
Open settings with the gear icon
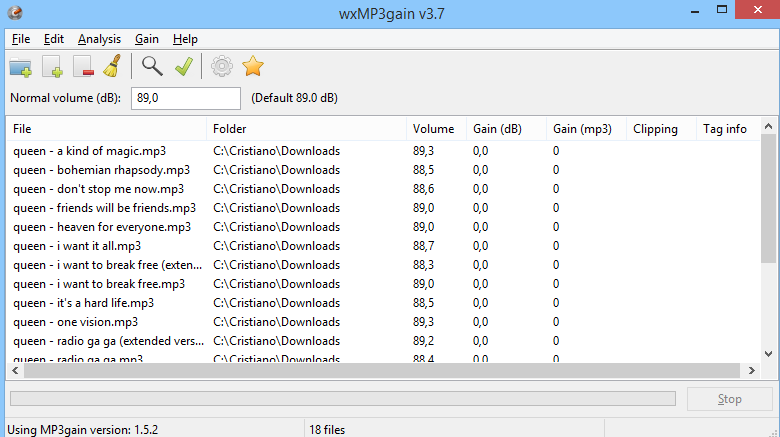pos(221,66)
